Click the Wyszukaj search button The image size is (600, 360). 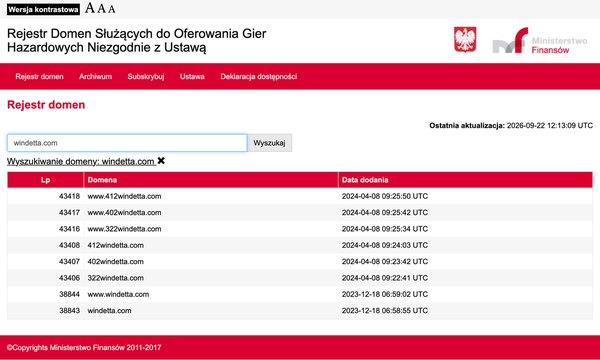coord(269,143)
